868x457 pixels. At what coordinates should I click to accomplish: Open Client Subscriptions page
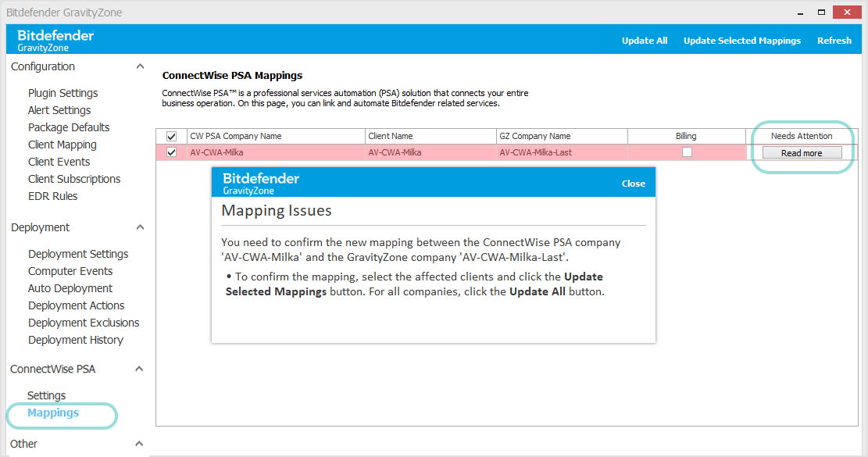coord(73,178)
